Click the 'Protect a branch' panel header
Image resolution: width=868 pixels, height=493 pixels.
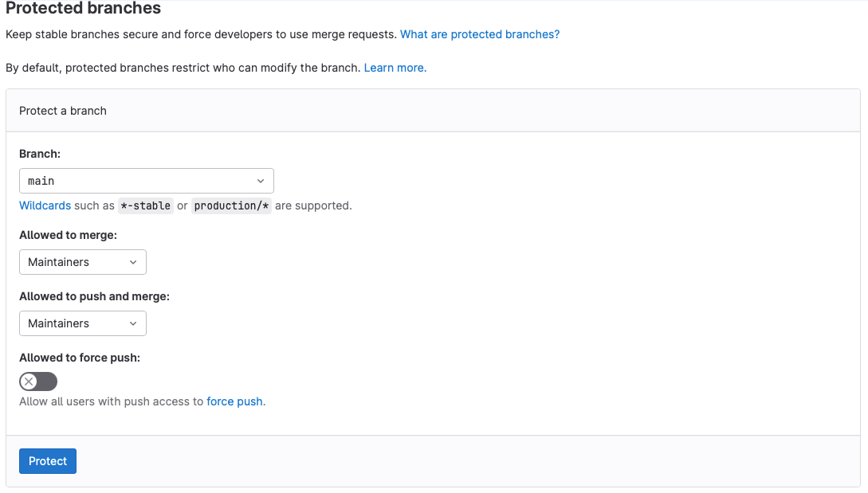(63, 111)
